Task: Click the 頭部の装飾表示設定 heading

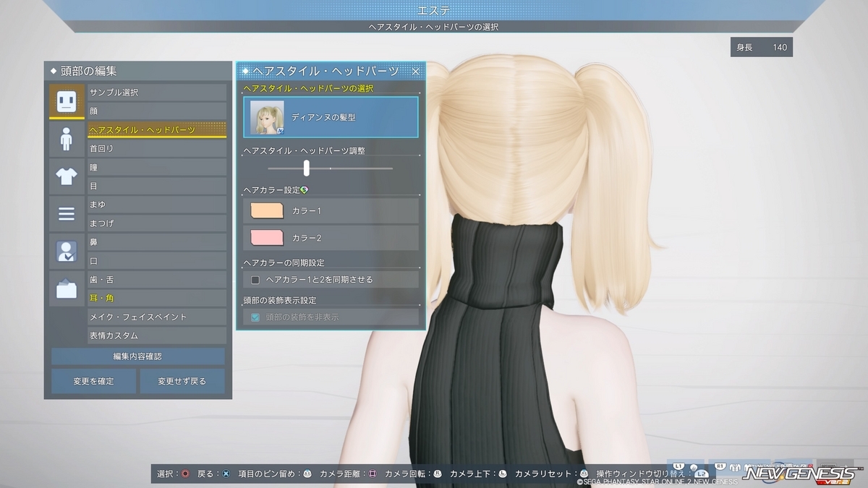Action: [x=280, y=300]
